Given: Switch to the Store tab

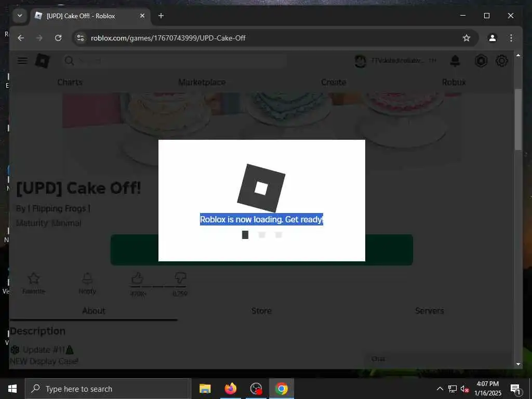Looking at the screenshot, I should 262,311.
